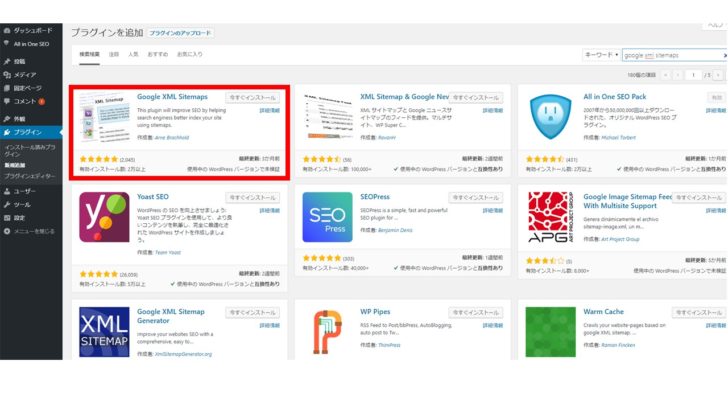Open the All in One SEO Pack title link
Viewport: 728px width, 410px height.
click(x=615, y=97)
